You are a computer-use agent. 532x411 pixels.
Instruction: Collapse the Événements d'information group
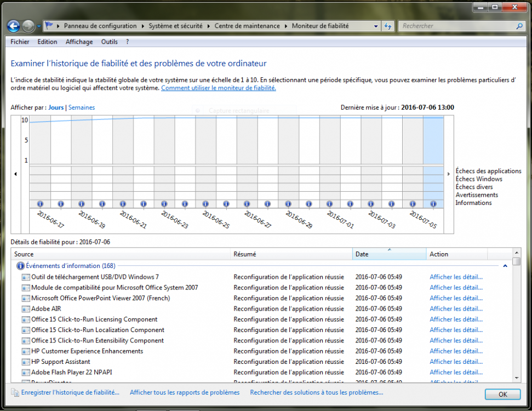504,266
